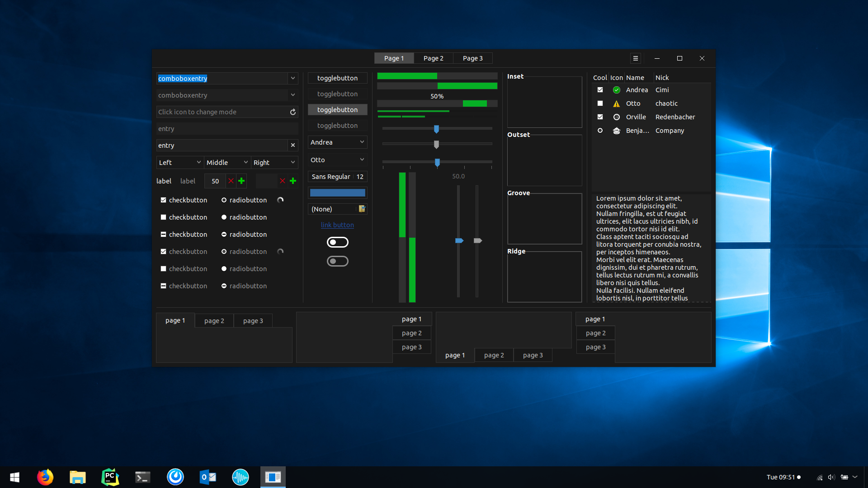Screen dimensions: 868x488
Task: Click the circle icon next to Orville row
Action: coord(617,117)
